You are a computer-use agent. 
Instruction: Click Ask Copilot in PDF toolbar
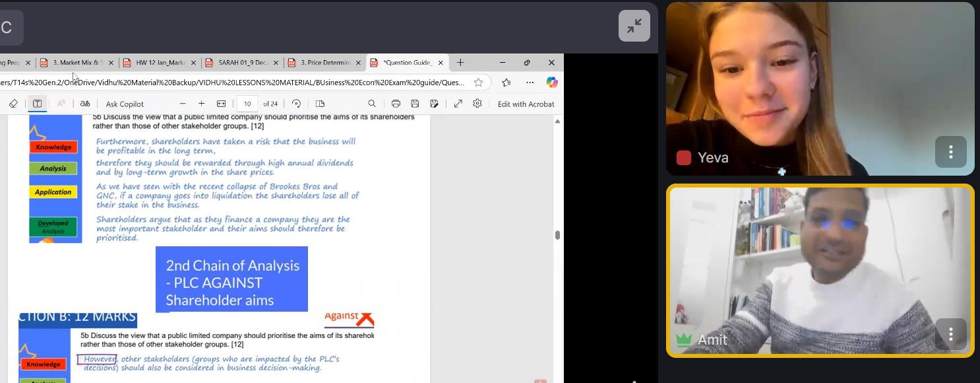pos(125,104)
